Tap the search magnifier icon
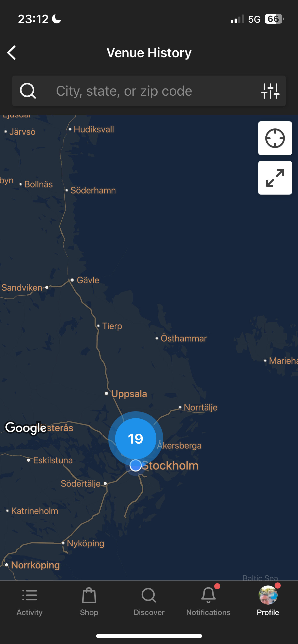This screenshot has height=644, width=298. [28, 91]
